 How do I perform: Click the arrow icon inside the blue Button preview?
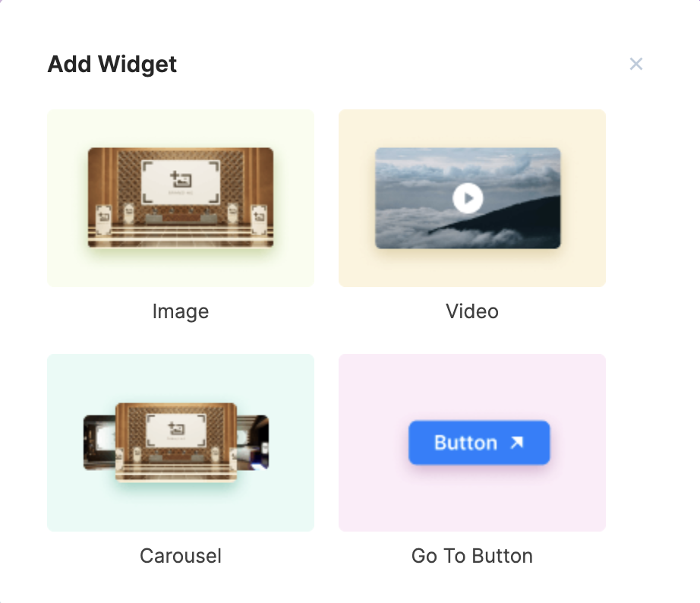tap(517, 441)
